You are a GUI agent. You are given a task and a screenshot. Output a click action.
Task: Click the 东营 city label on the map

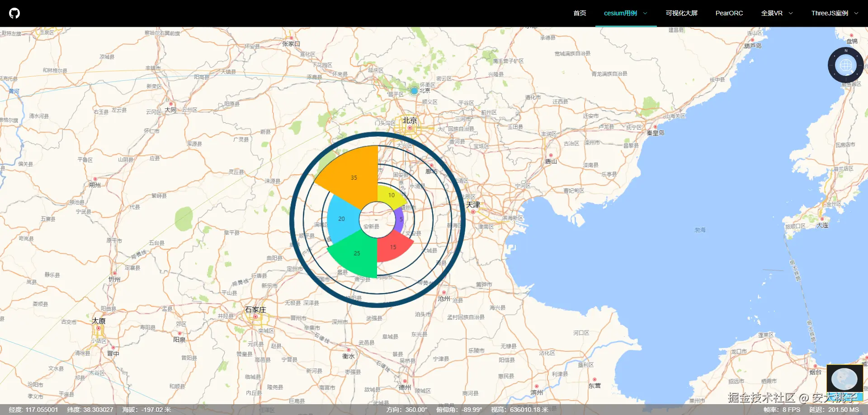[594, 386]
